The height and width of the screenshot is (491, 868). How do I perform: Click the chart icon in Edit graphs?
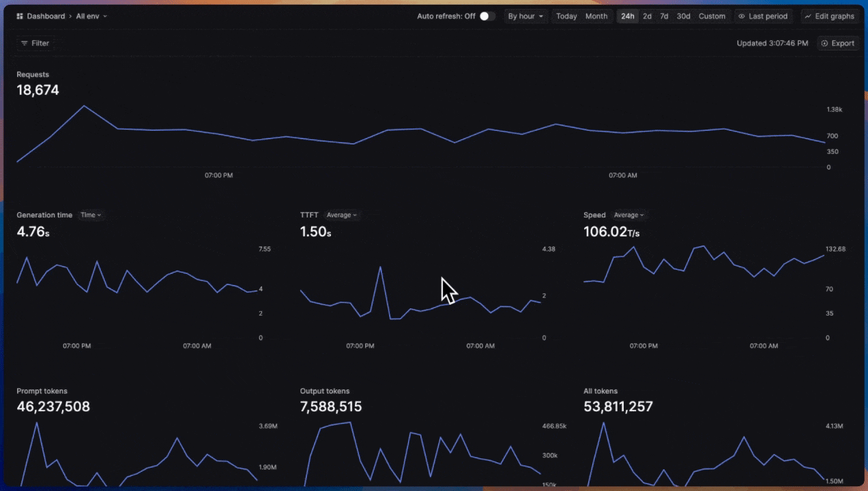pyautogui.click(x=808, y=16)
